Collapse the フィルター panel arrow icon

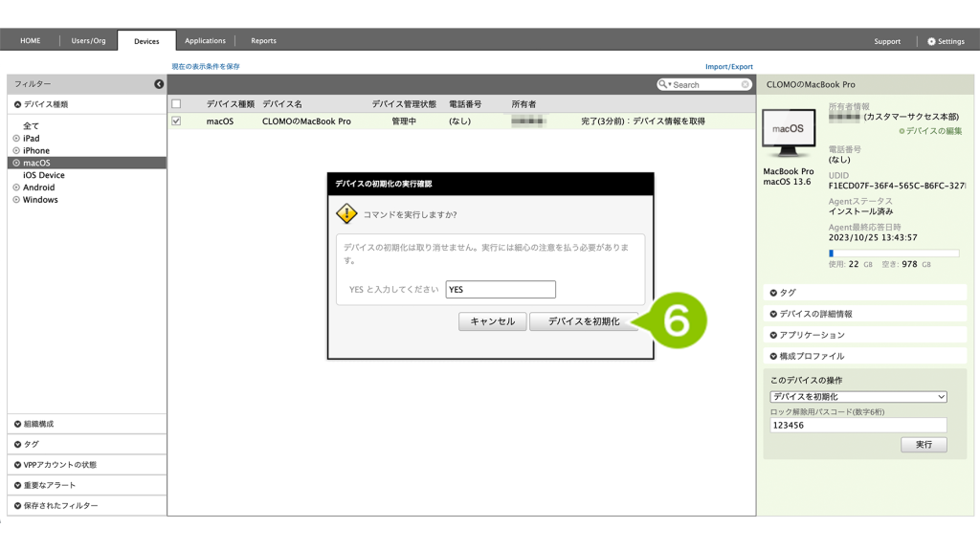coord(159,84)
